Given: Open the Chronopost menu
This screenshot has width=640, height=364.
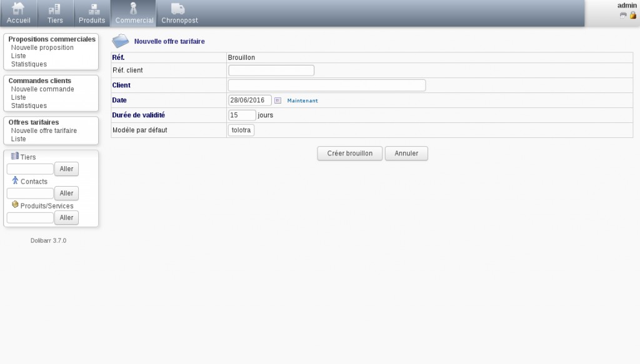Looking at the screenshot, I should pyautogui.click(x=179, y=14).
